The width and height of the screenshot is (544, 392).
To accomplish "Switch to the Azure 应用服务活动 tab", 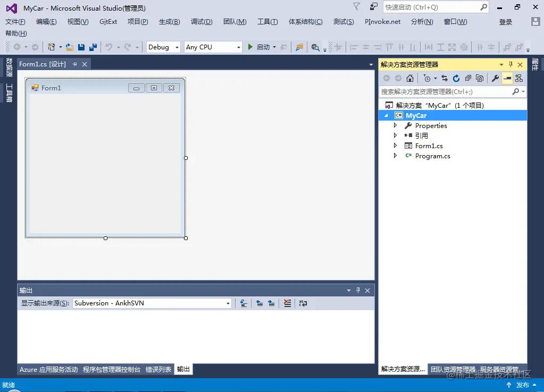I will (x=48, y=369).
